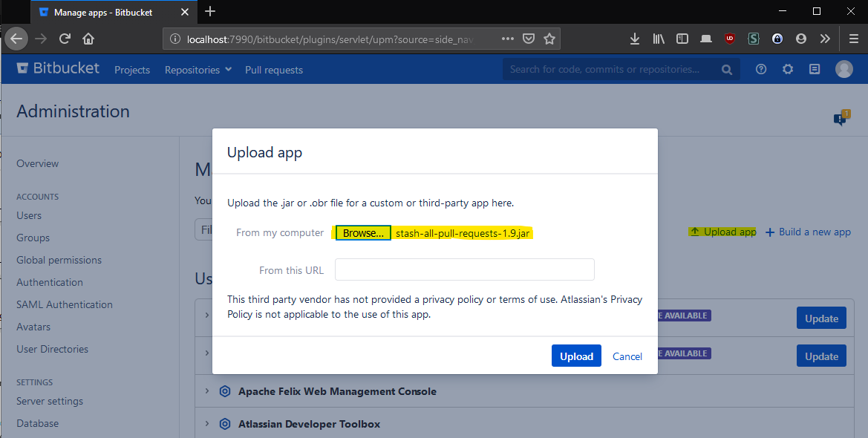Open Global permissions settings
This screenshot has width=868, height=438.
[x=59, y=260]
